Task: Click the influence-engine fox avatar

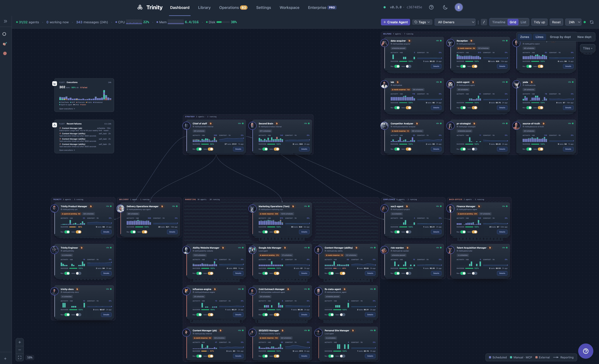Action: [x=186, y=291]
